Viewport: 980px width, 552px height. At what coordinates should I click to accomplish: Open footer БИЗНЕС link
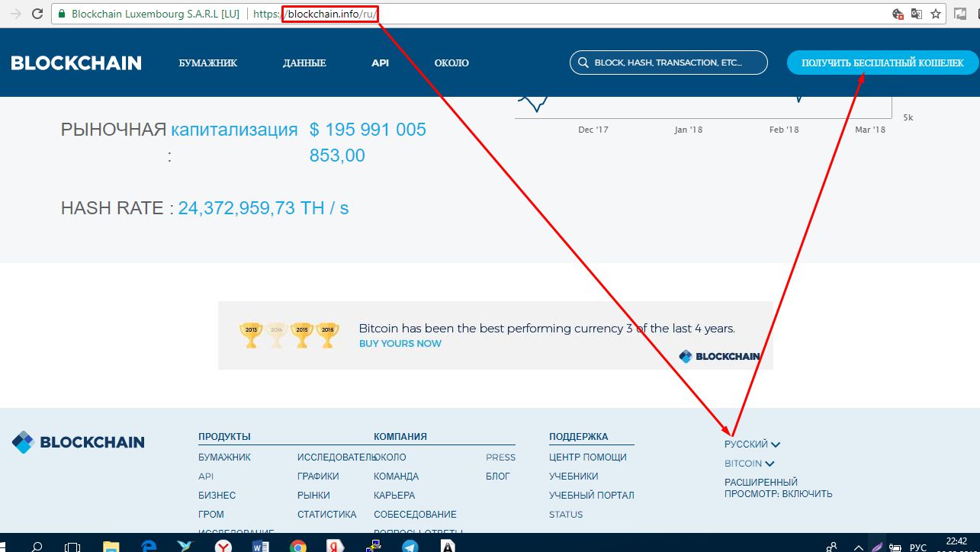(x=217, y=496)
